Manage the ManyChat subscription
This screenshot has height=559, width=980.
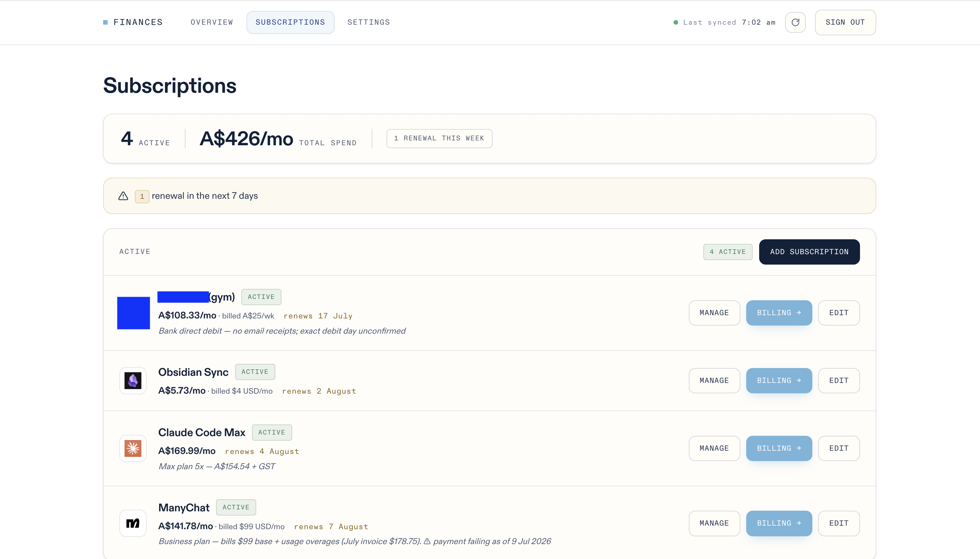tap(714, 523)
